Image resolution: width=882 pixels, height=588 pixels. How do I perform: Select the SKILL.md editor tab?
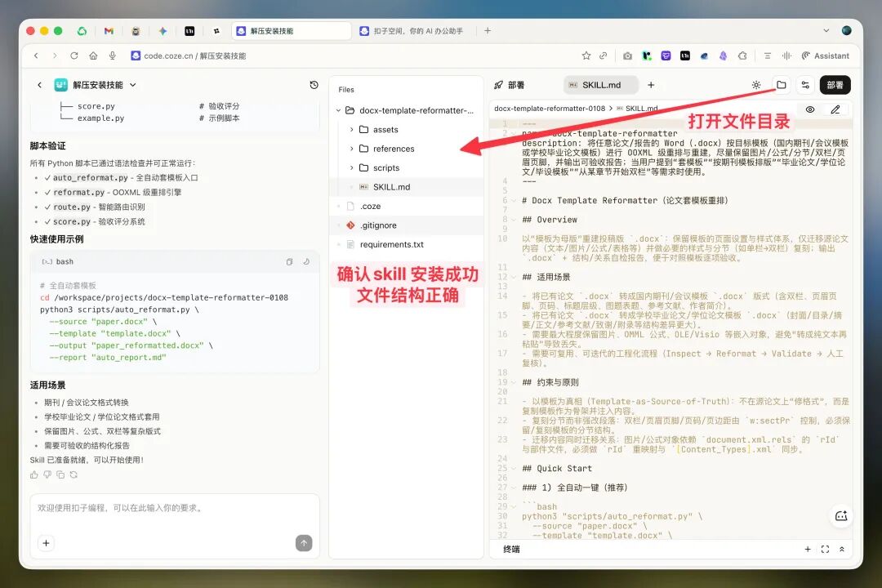pos(601,85)
